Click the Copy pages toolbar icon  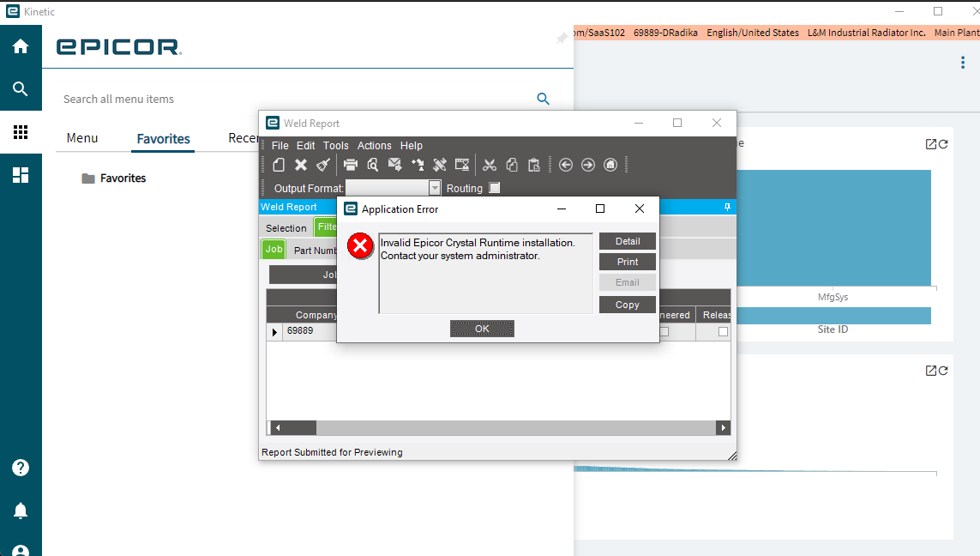coord(512,165)
